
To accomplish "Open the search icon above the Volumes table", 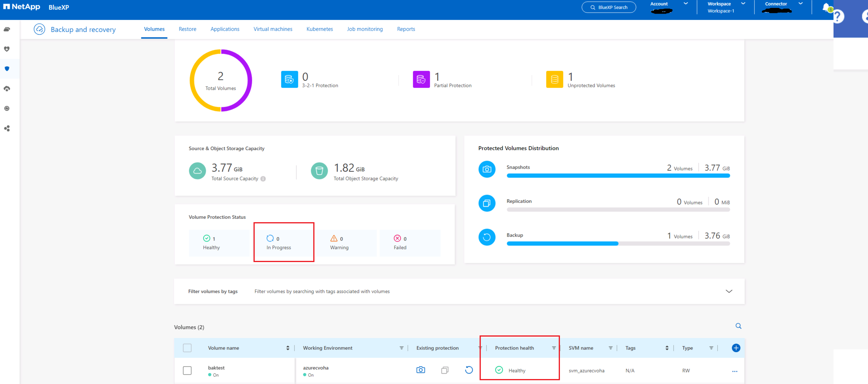I will pyautogui.click(x=738, y=326).
